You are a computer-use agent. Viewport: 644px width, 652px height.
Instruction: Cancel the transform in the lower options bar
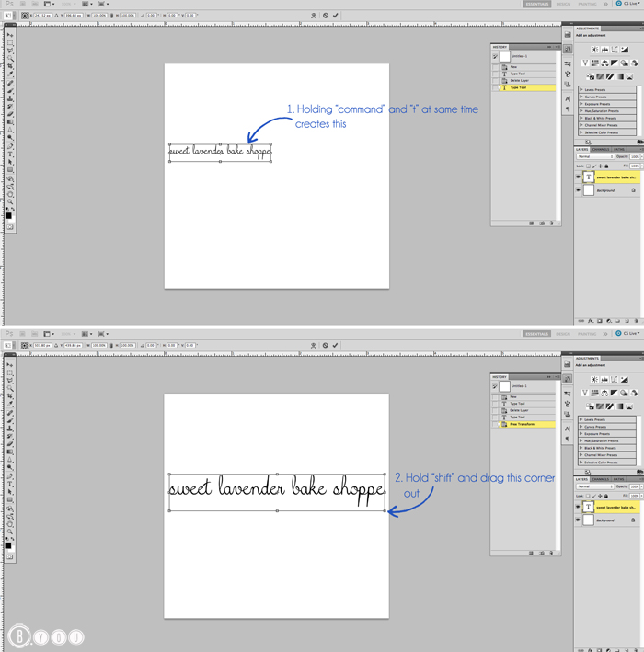tap(325, 345)
